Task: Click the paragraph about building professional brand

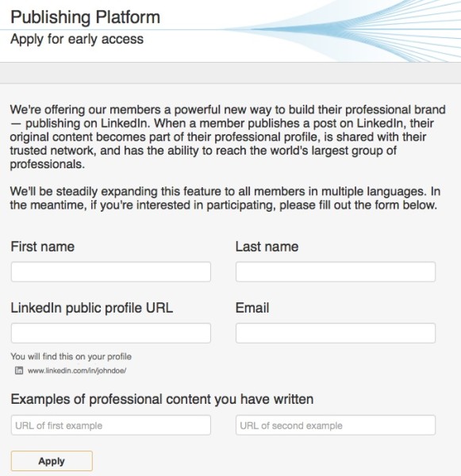Action: pos(228,137)
